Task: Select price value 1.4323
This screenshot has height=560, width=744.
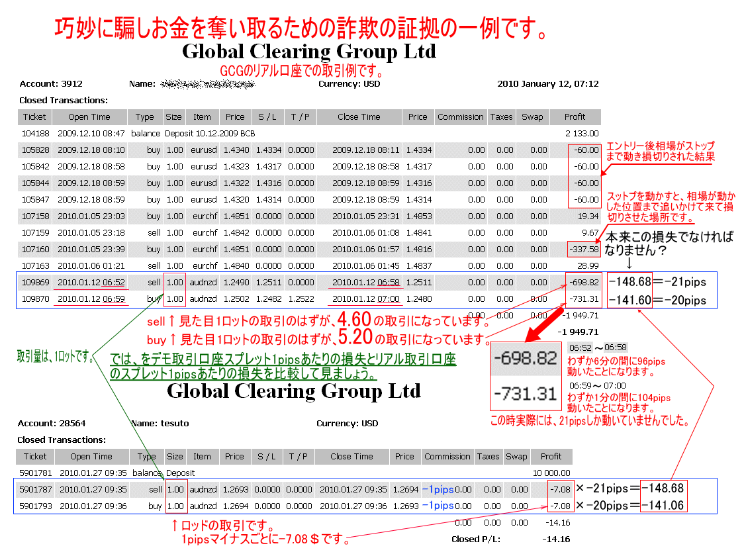Action: 236,167
